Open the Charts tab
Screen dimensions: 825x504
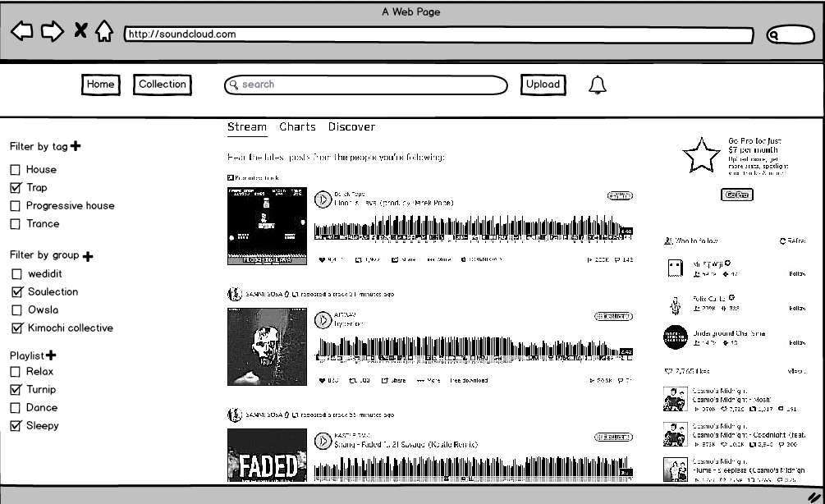pyautogui.click(x=297, y=126)
